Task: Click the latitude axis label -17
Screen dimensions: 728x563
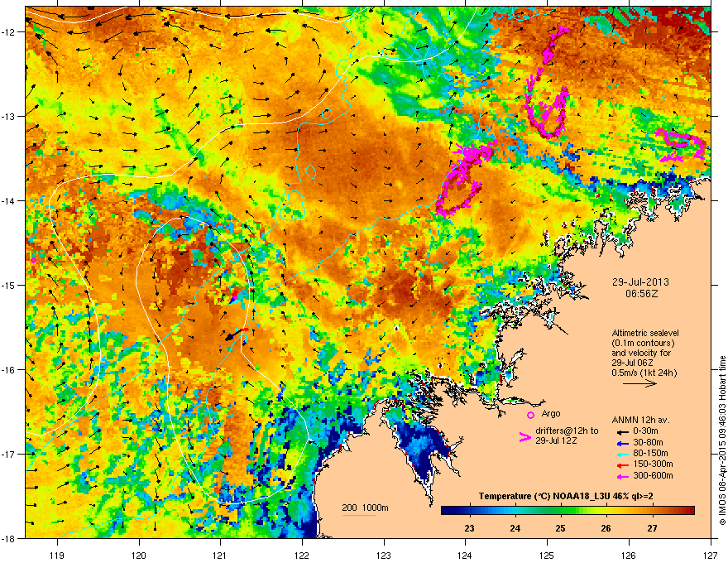Action: pos(8,454)
